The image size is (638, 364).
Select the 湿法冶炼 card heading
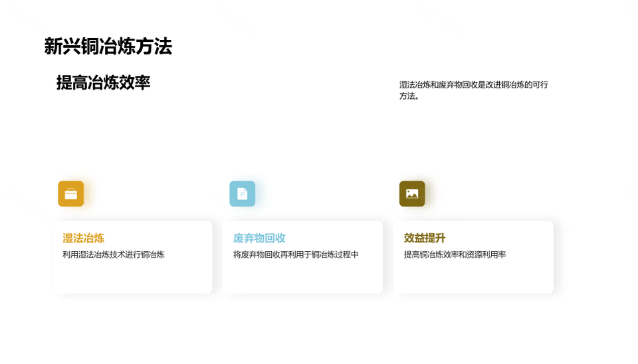coord(84,238)
